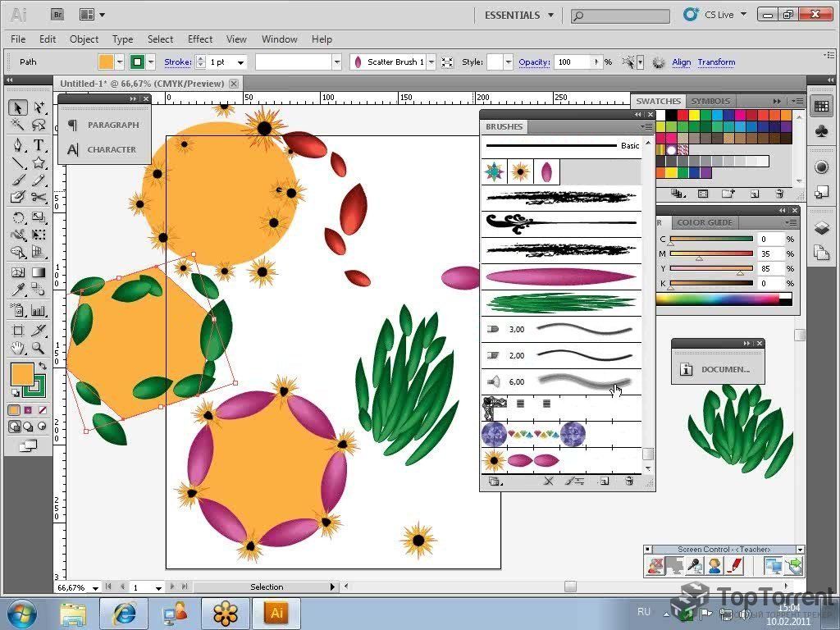The width and height of the screenshot is (840, 630).
Task: Select the Line Segment tool
Action: click(x=18, y=163)
